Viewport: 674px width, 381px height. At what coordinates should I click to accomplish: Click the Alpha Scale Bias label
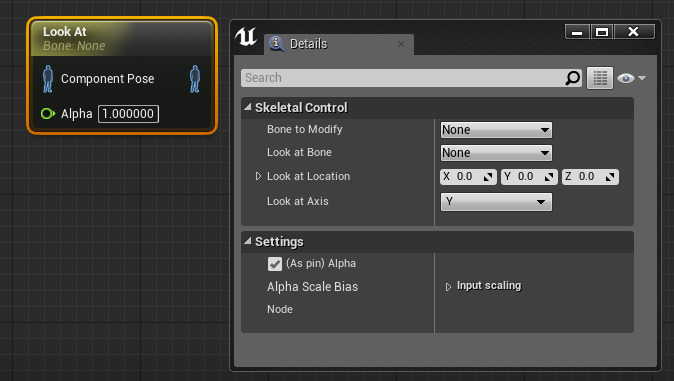pyautogui.click(x=312, y=287)
